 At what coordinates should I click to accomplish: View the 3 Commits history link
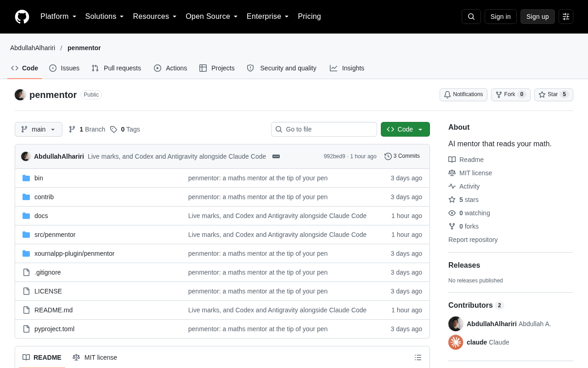(x=402, y=156)
